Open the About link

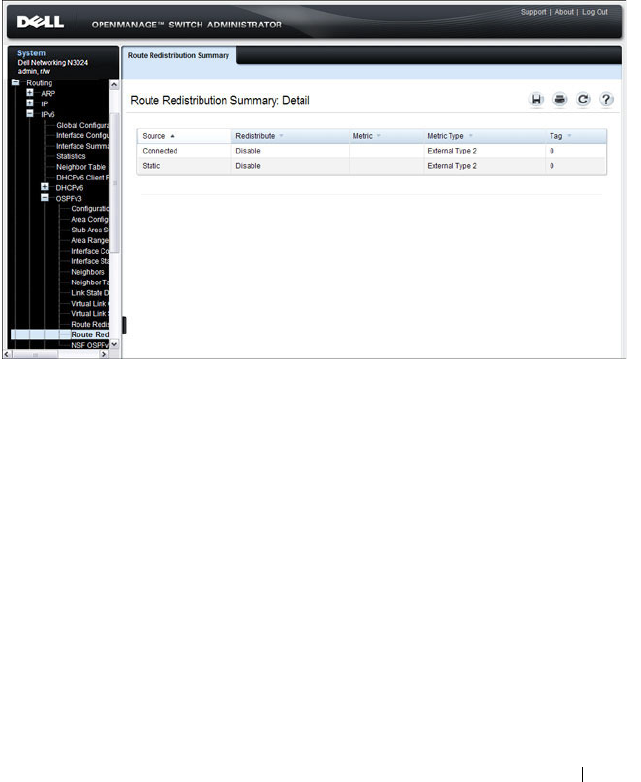click(x=564, y=12)
